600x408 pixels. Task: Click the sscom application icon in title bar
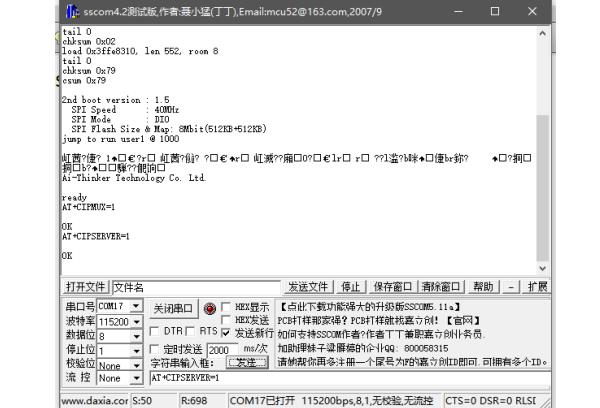tap(71, 12)
